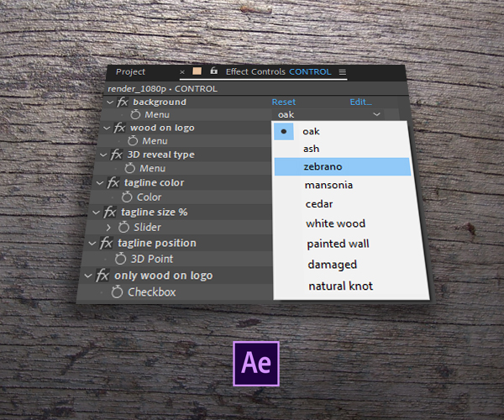Choose ash from the dropdown list
Image resolution: width=504 pixels, height=420 pixels.
(341, 149)
